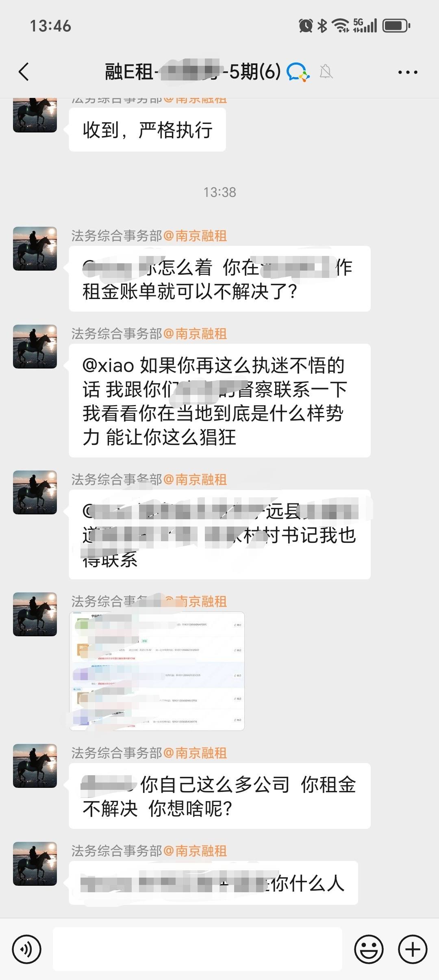Tap the back arrow in header

(24, 72)
